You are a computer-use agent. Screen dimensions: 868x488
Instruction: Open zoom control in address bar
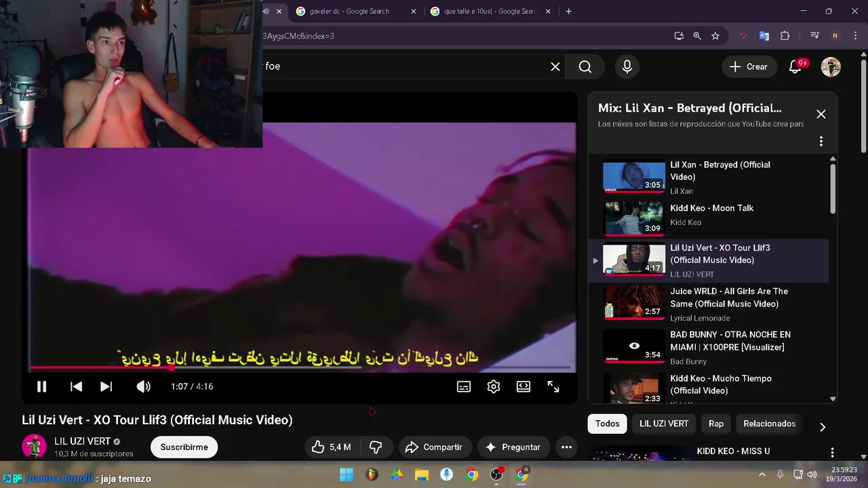click(x=697, y=36)
